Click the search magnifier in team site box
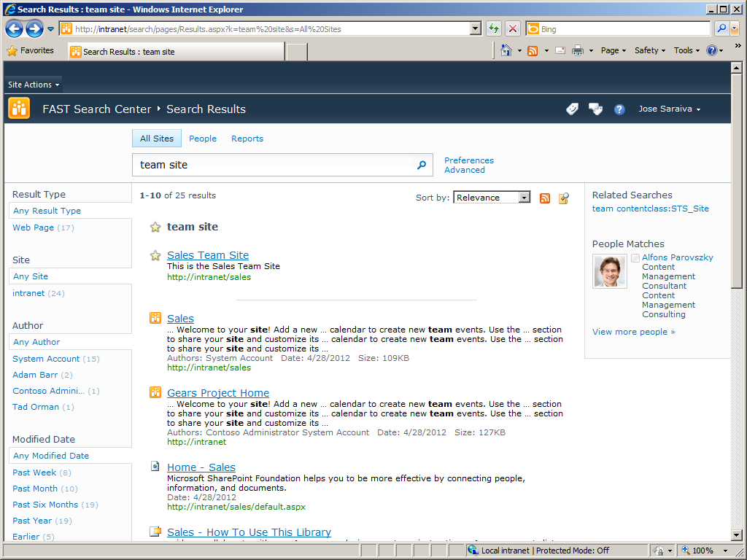 [x=422, y=165]
